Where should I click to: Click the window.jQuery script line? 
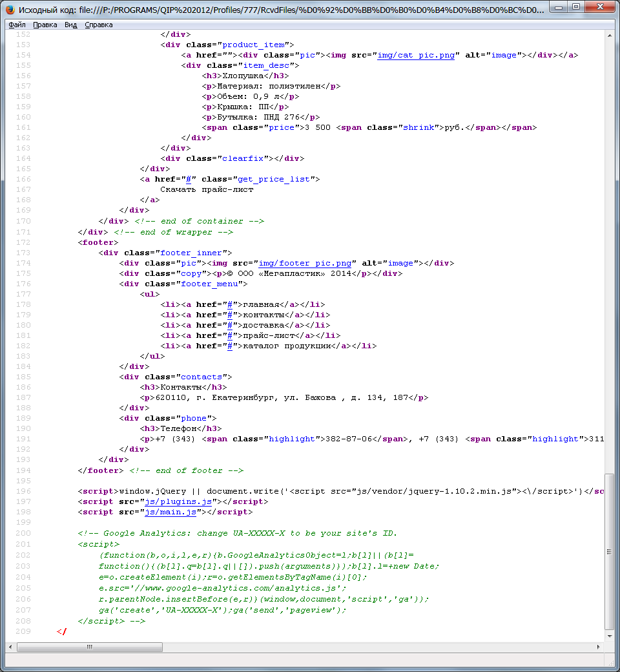coord(340,492)
